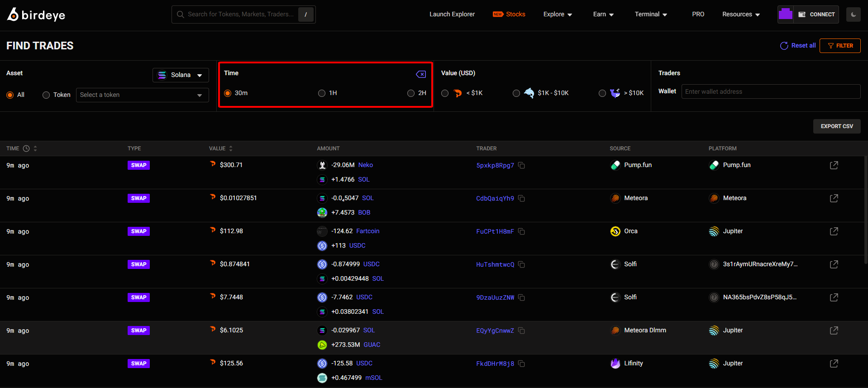Viewport: 868px width, 388px height.
Task: Click the FILTER button
Action: pyautogui.click(x=840, y=46)
